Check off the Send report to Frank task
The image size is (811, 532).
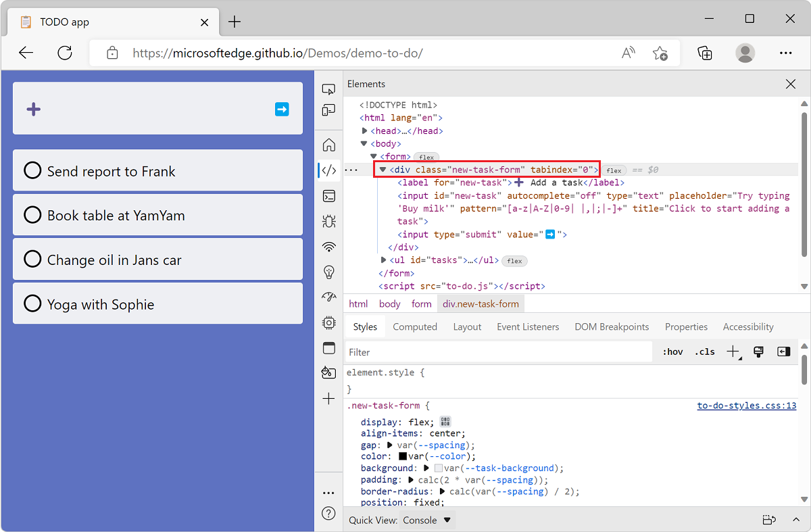(x=32, y=170)
